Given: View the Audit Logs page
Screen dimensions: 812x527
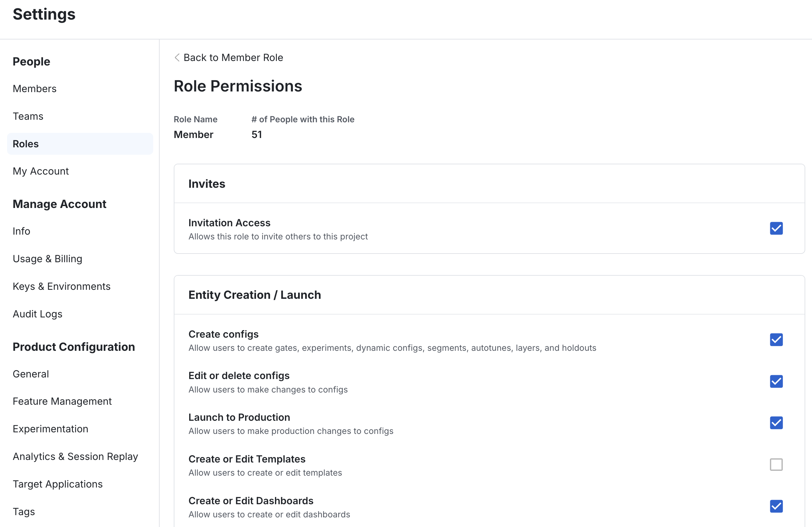Looking at the screenshot, I should tap(38, 314).
